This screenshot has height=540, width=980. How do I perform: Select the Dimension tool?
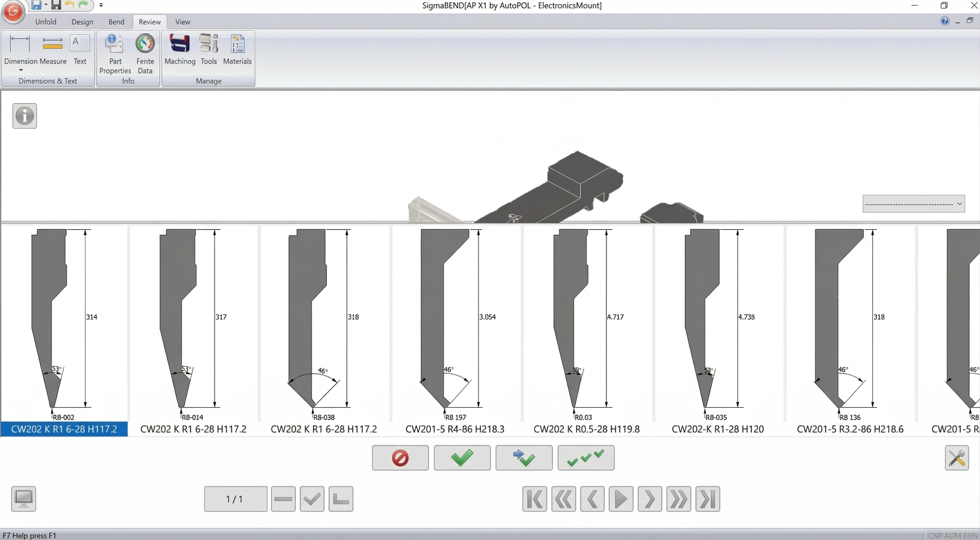click(x=20, y=50)
